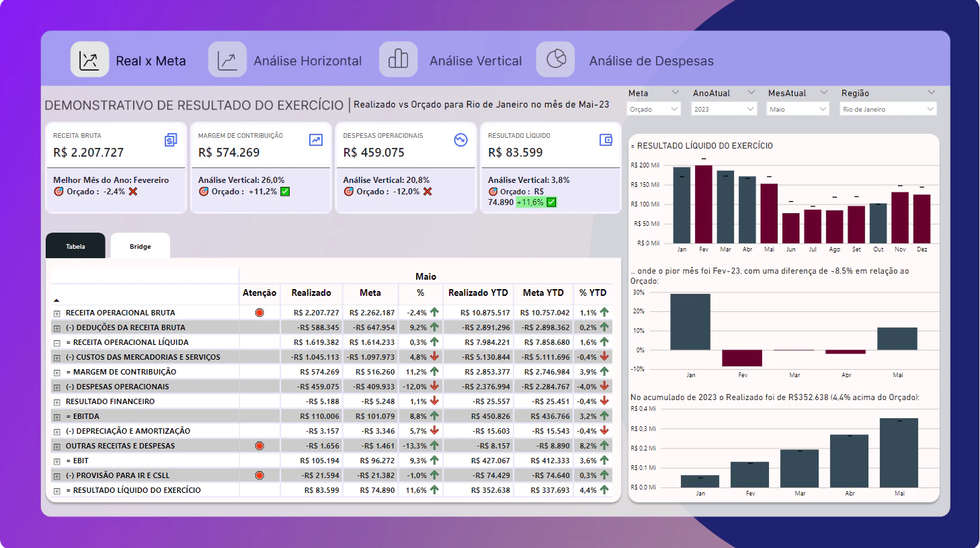Click the sort triangle above the row labels
This screenshot has width=980, height=548.
[x=56, y=300]
